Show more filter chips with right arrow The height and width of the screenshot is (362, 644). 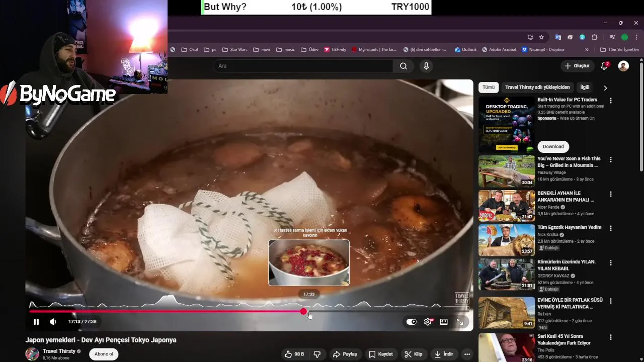(605, 87)
